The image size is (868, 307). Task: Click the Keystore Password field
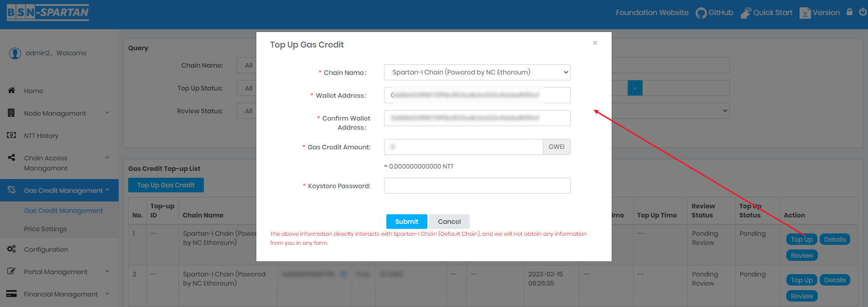coord(477,186)
